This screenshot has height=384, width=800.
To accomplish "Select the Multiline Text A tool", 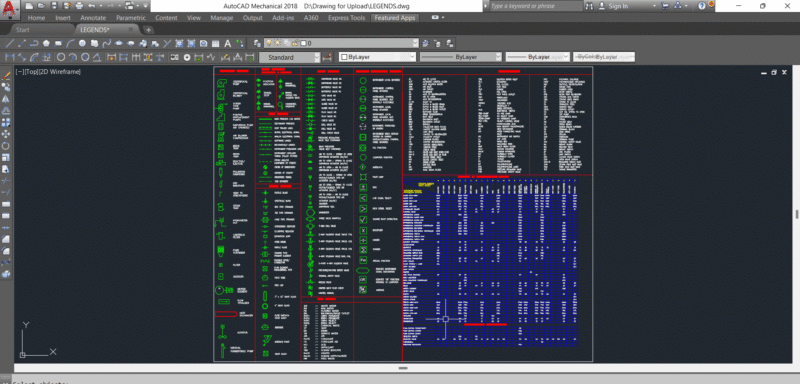I will [228, 43].
